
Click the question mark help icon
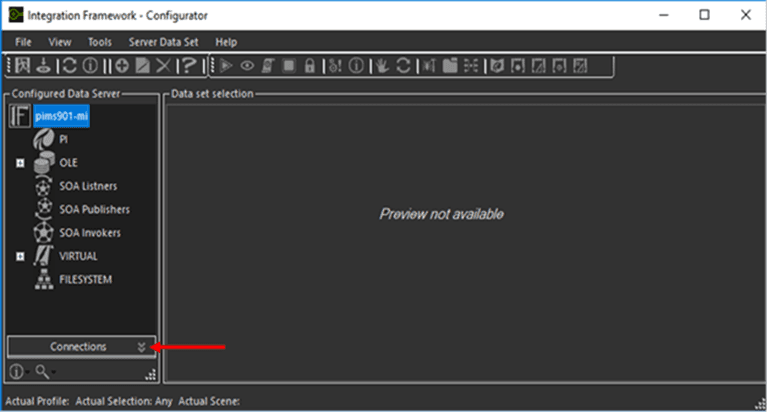click(x=189, y=66)
